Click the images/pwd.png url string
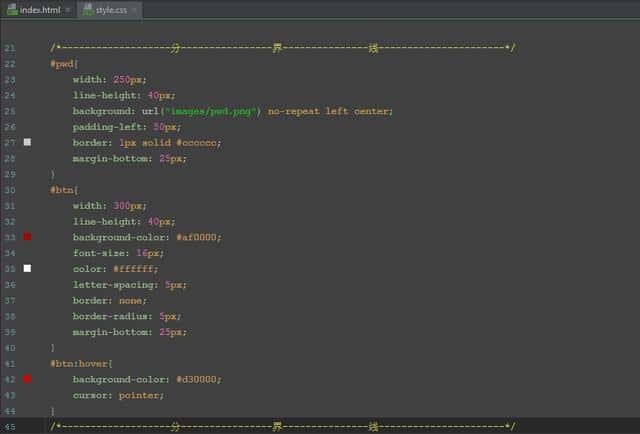Viewport: 640px width, 434px height. click(x=210, y=111)
